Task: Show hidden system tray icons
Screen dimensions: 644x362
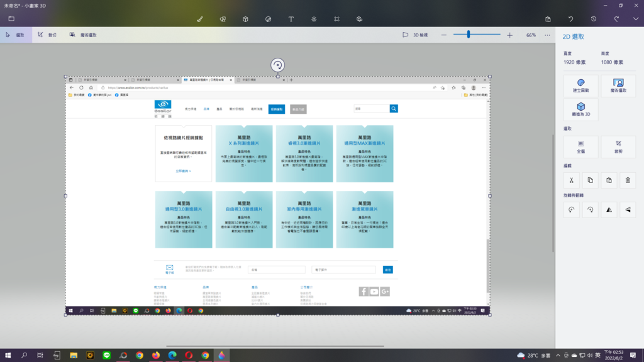Action: click(558, 356)
